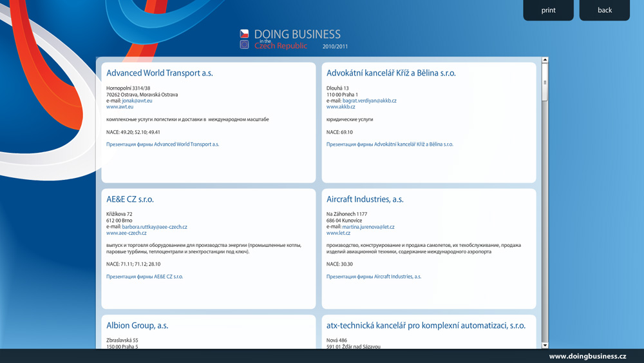Image resolution: width=644 pixels, height=363 pixels.
Task: Open the atx-technická kancelář heading
Action: pyautogui.click(x=426, y=326)
